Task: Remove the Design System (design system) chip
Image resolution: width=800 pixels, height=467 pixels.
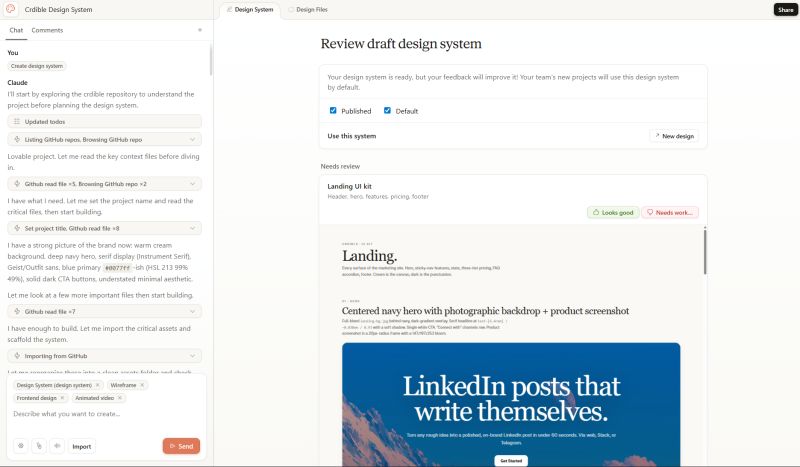Action: coord(97,385)
